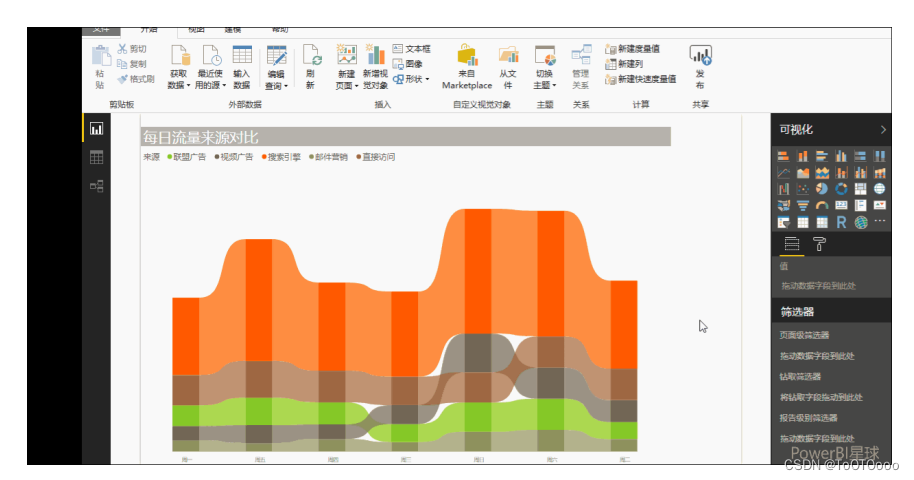Select the stacked column chart visual
Viewport: 914px width, 480px height.
pos(803,156)
